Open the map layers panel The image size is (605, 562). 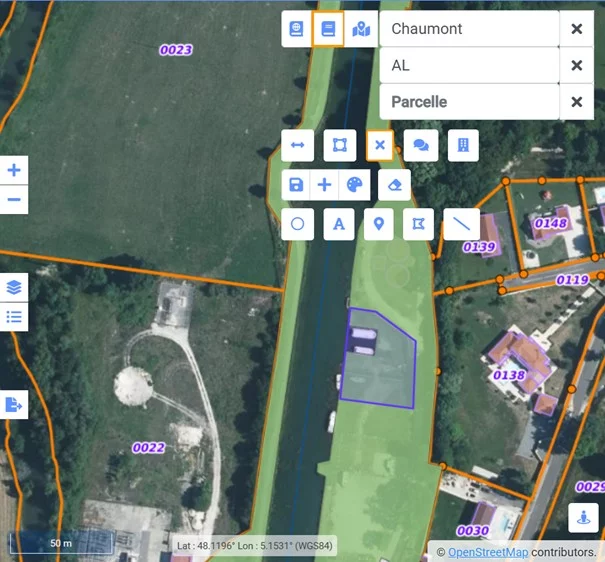click(x=14, y=288)
